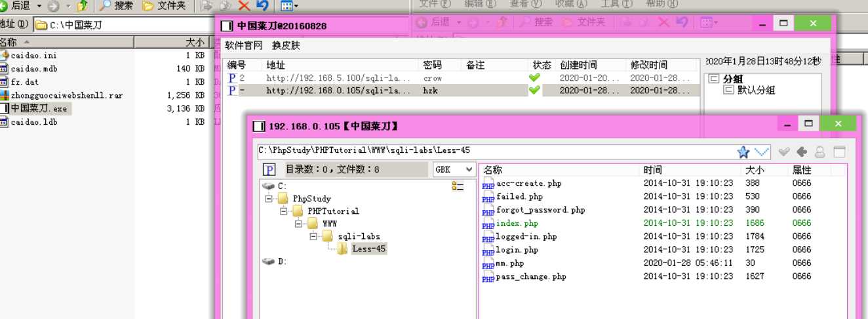Image resolution: width=868 pixels, height=319 pixels.
Task: Toggle the 文件夹 folders pane button
Action: coord(165,6)
